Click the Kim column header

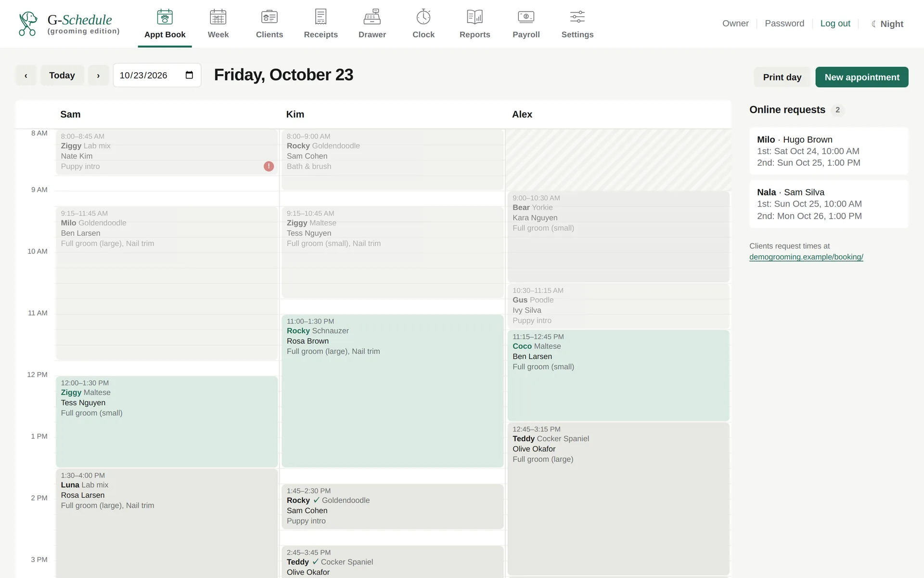[x=295, y=114]
